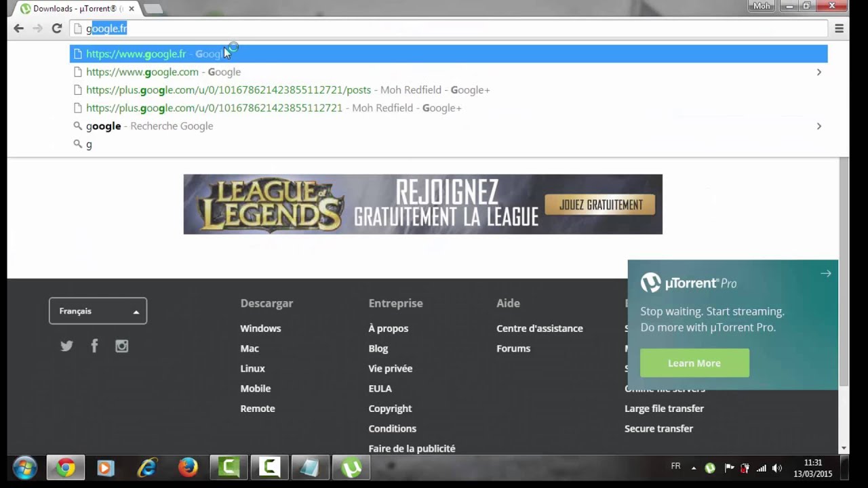
Task: Show hidden tray icons with the arrow
Action: tap(693, 468)
